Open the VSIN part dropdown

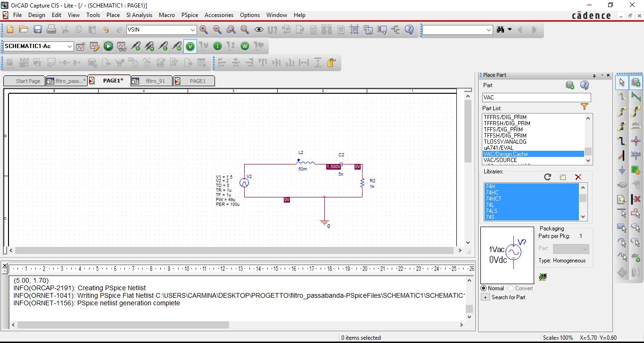pos(192,30)
